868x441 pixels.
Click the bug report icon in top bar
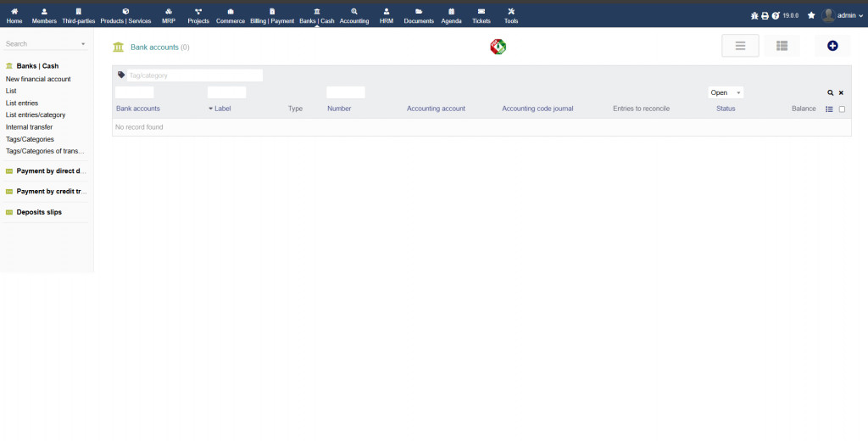tap(754, 15)
